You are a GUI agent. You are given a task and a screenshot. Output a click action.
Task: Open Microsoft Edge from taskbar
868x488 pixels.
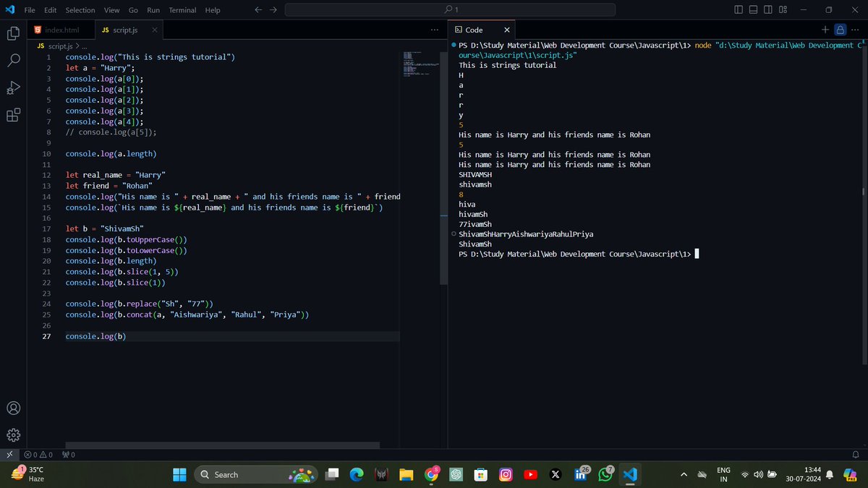pyautogui.click(x=356, y=474)
